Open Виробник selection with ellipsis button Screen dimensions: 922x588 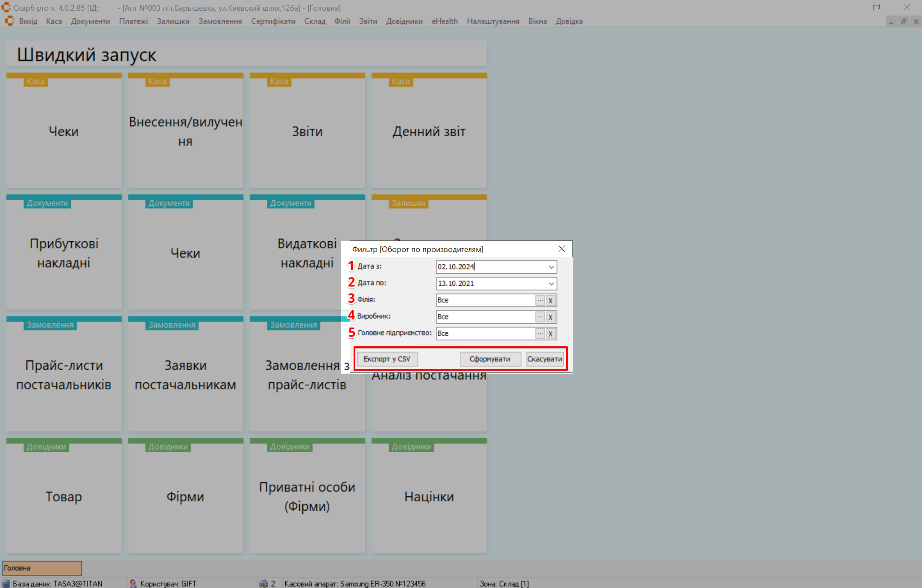click(x=540, y=317)
